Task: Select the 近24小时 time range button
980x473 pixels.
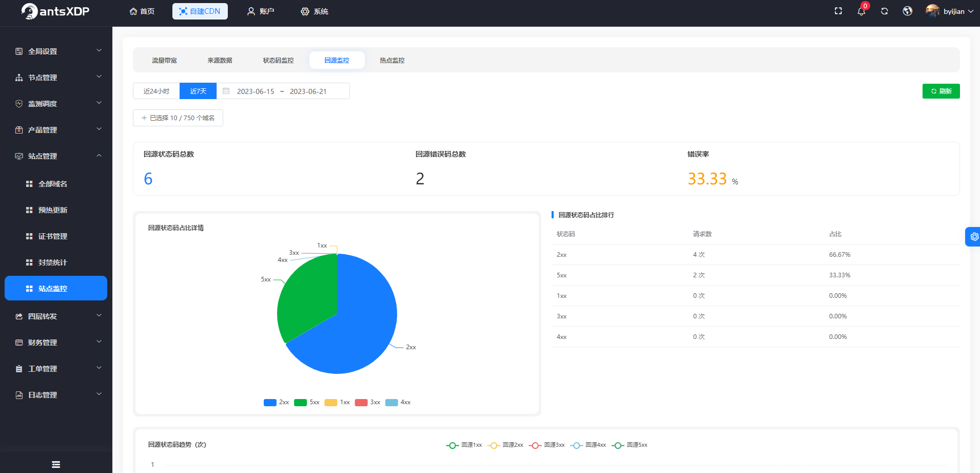Action: point(156,91)
